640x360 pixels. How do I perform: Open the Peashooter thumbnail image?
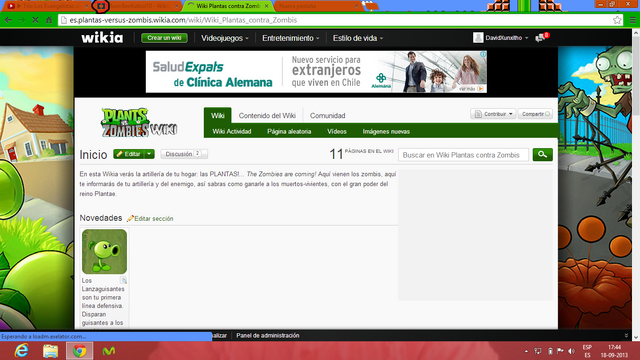click(104, 251)
